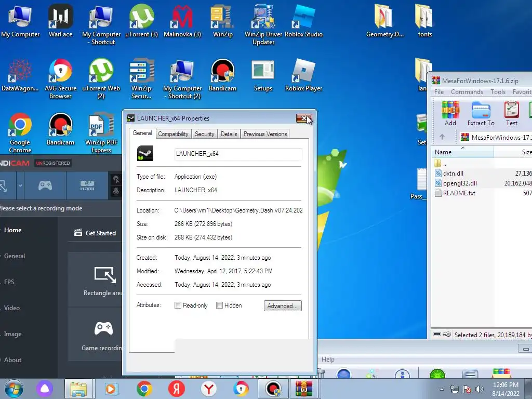
Task: Open the WinRAR Tools menu
Action: (498, 92)
